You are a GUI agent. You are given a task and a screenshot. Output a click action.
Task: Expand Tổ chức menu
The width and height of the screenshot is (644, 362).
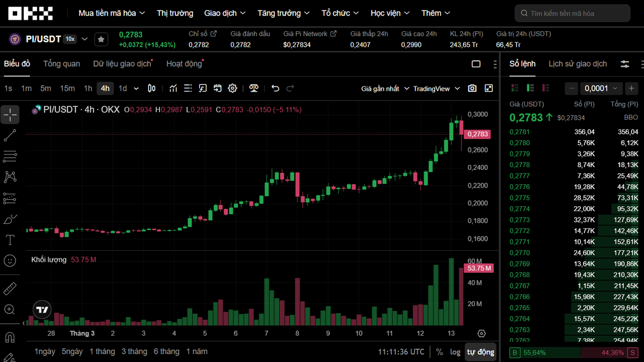point(340,13)
